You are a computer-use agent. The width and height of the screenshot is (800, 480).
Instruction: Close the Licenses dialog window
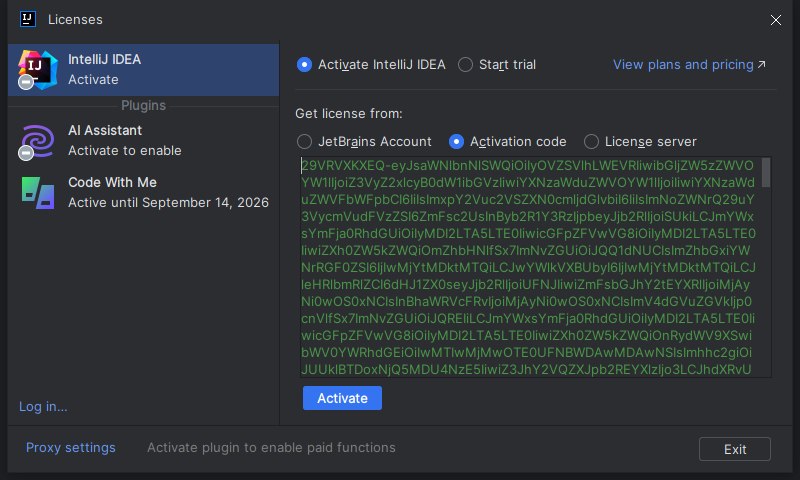click(775, 20)
